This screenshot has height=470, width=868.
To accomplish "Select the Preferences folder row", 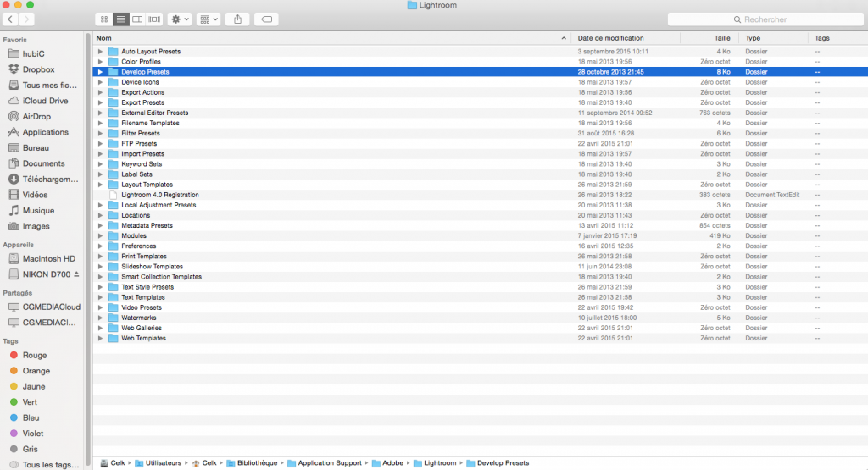I will pyautogui.click(x=481, y=246).
